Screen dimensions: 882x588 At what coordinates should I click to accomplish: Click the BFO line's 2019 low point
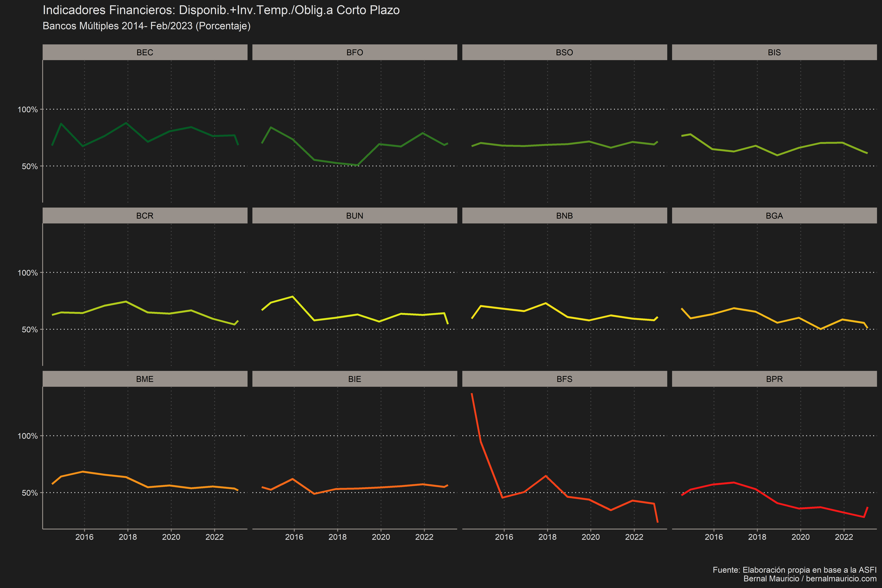tap(358, 165)
